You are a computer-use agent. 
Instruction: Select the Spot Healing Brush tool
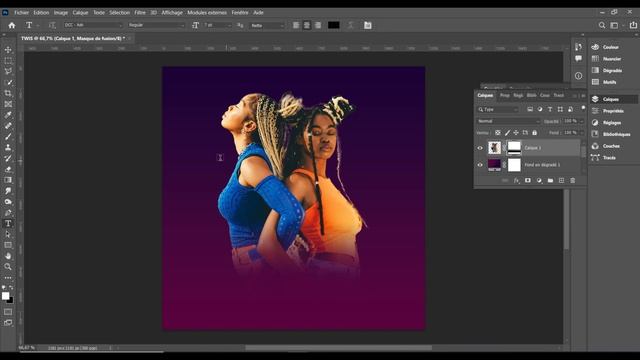[8, 126]
